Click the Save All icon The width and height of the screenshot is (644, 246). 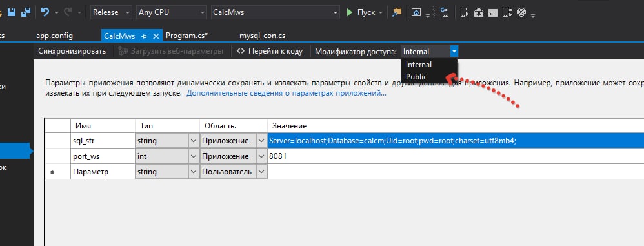[25, 12]
